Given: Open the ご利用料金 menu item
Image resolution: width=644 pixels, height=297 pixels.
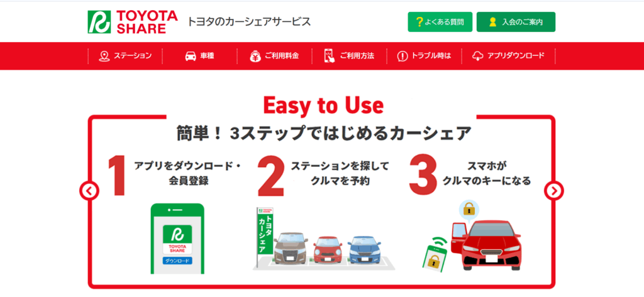Looking at the screenshot, I should tap(274, 57).
